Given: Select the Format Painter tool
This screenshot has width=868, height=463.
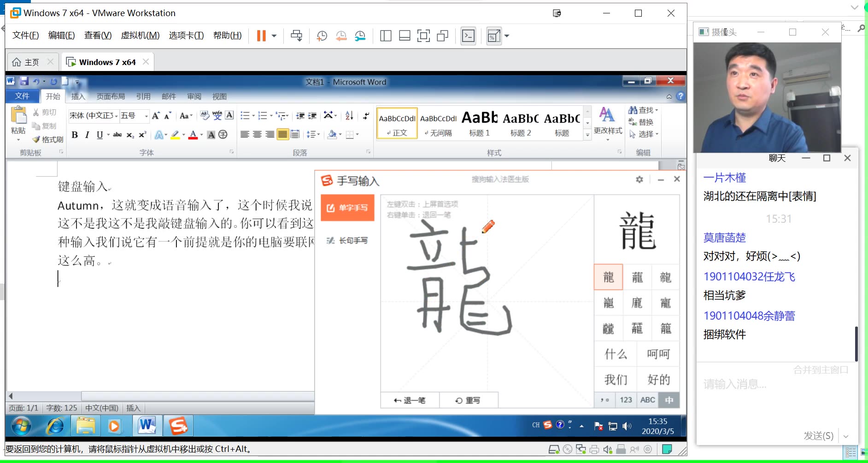Looking at the screenshot, I should click(x=47, y=139).
